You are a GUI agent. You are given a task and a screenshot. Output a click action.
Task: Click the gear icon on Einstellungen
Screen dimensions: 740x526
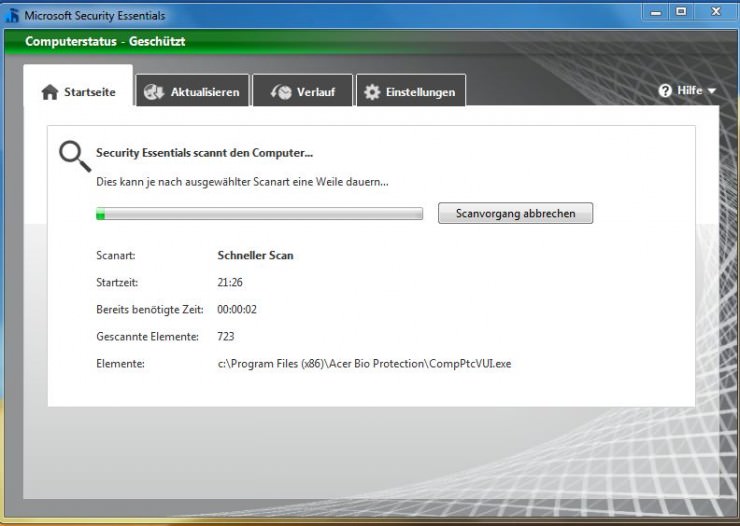pyautogui.click(x=372, y=92)
